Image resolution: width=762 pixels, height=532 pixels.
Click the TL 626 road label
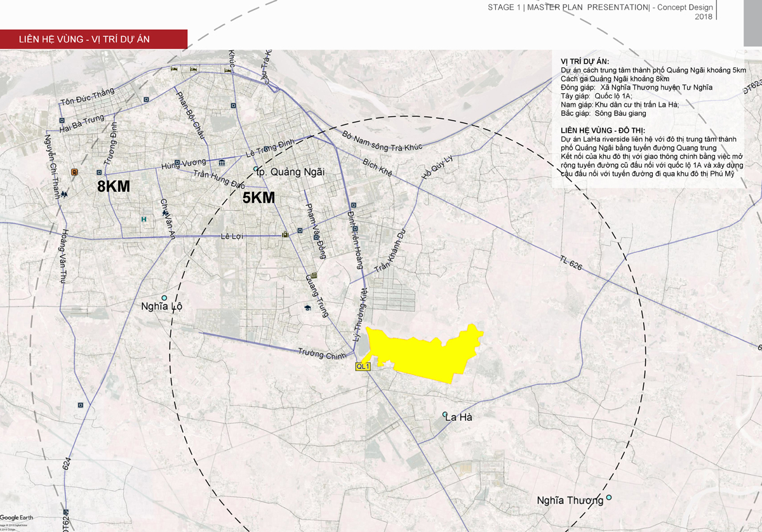coord(571,263)
